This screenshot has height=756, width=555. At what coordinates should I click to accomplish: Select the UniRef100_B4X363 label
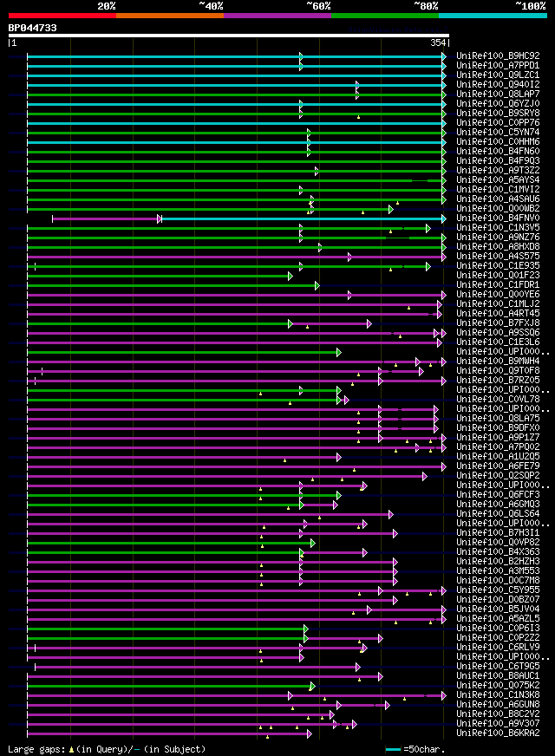click(498, 552)
